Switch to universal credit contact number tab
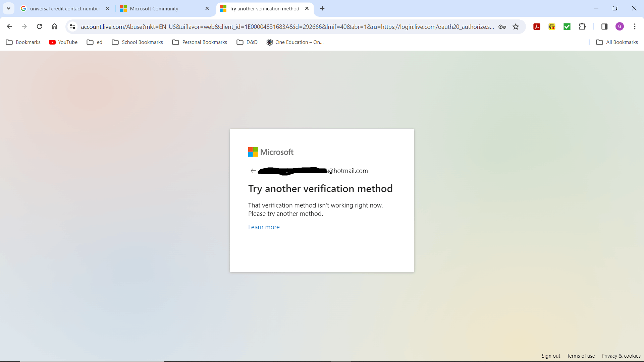This screenshot has height=362, width=644. tap(65, 9)
